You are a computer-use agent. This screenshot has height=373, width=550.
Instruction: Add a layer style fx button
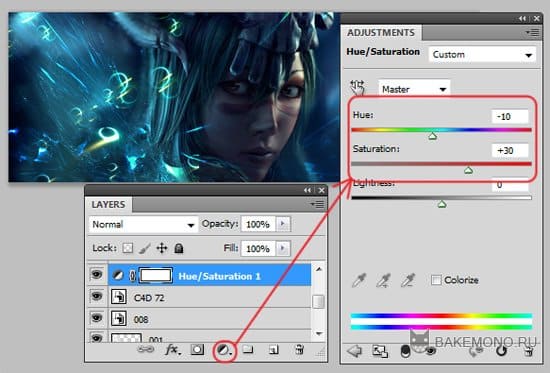(x=172, y=349)
